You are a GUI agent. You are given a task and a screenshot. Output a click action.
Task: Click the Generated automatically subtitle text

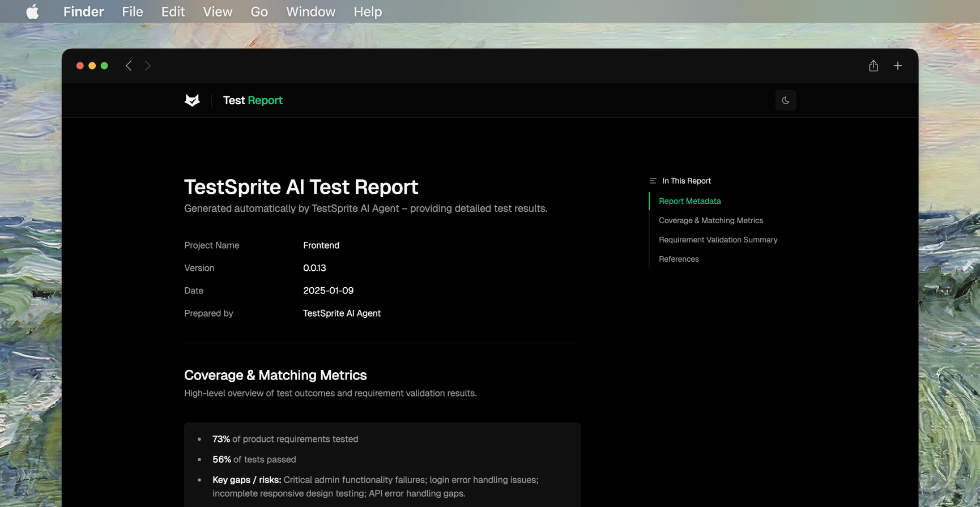coord(365,208)
